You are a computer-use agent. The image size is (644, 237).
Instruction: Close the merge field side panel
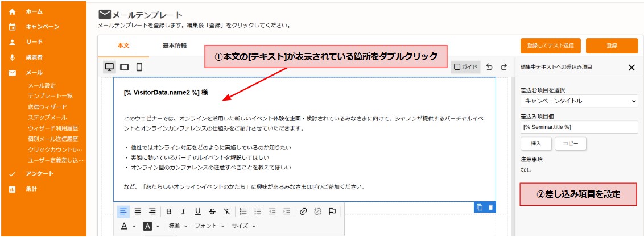631,68
